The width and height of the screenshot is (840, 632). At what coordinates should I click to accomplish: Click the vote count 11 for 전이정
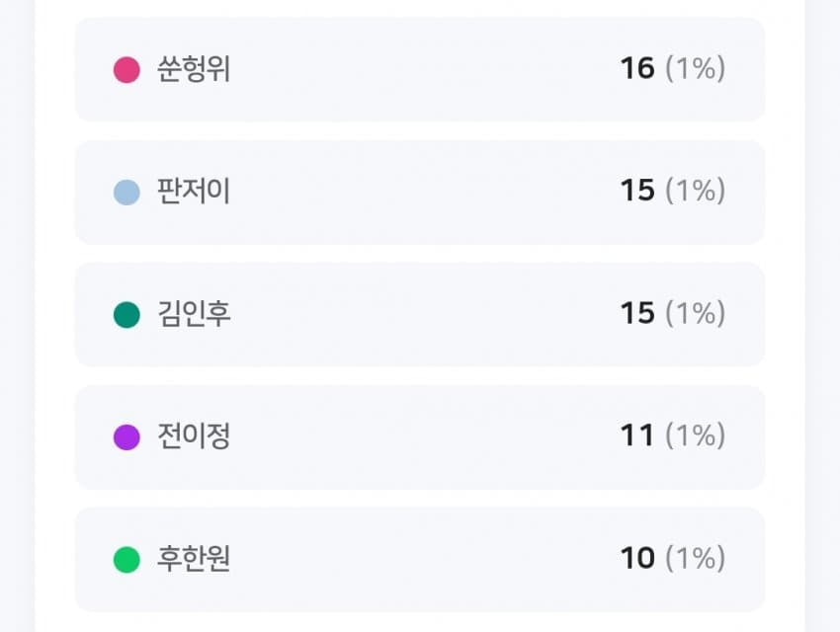click(637, 436)
